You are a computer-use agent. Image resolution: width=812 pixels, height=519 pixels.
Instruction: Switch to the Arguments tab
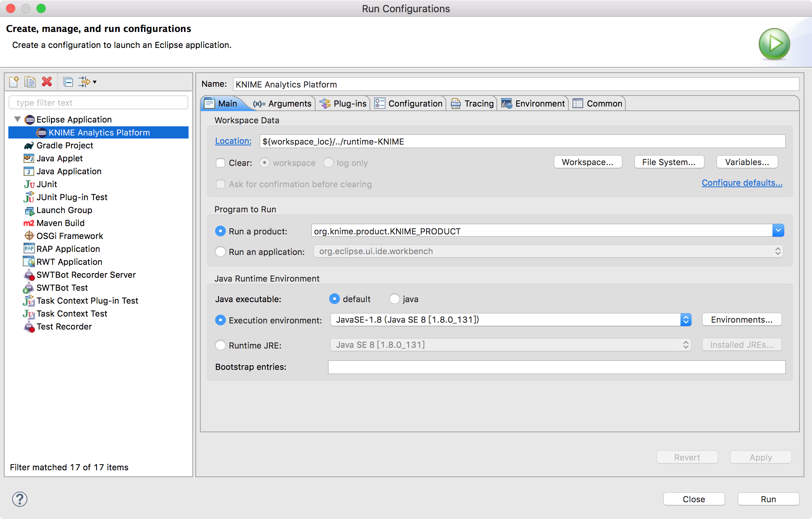coord(283,103)
